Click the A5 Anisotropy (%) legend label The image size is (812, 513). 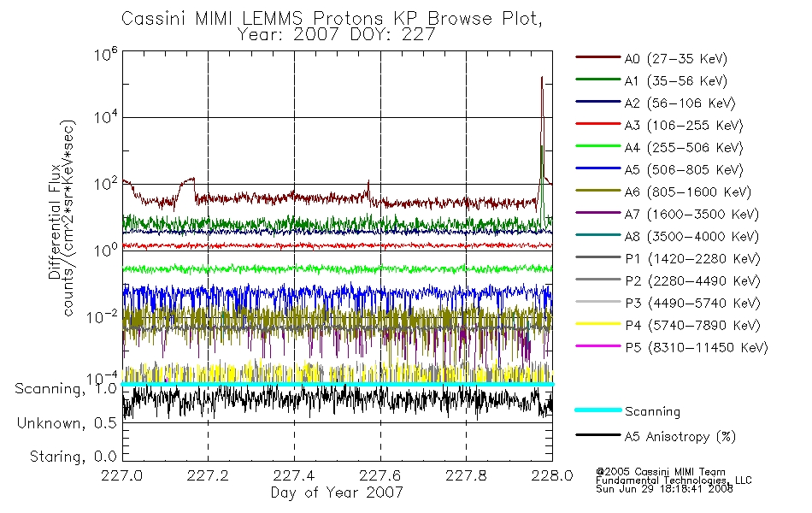[680, 437]
